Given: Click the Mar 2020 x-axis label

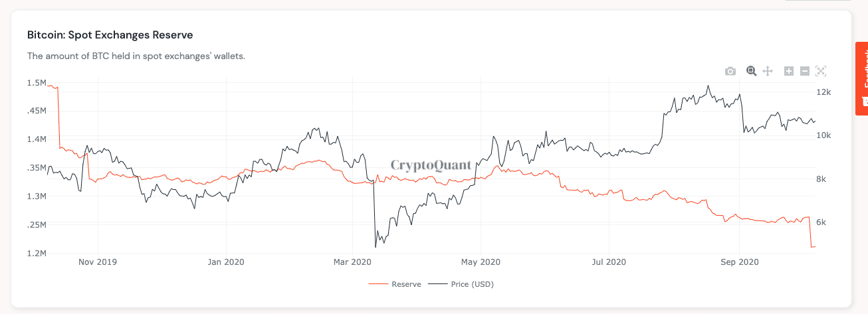Looking at the screenshot, I should 352,262.
